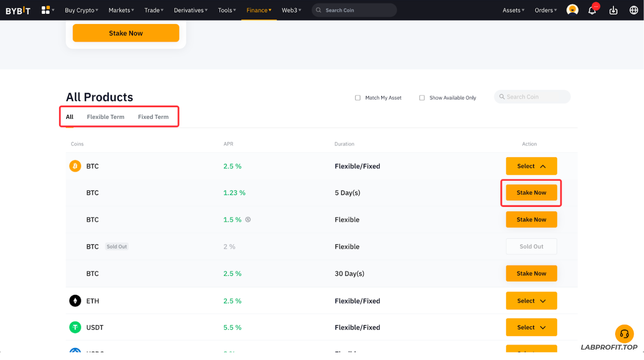
Task: Switch to the Fixed Term tab
Action: (153, 117)
